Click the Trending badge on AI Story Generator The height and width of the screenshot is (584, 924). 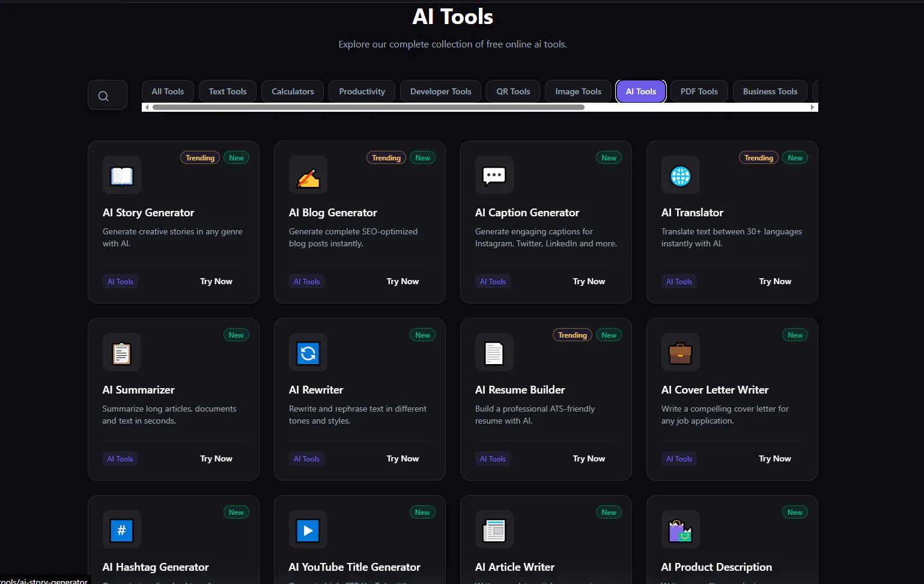pyautogui.click(x=200, y=158)
